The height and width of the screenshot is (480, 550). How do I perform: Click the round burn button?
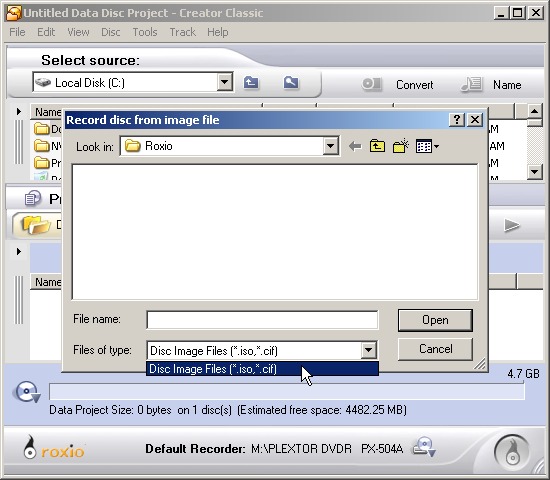(x=511, y=452)
